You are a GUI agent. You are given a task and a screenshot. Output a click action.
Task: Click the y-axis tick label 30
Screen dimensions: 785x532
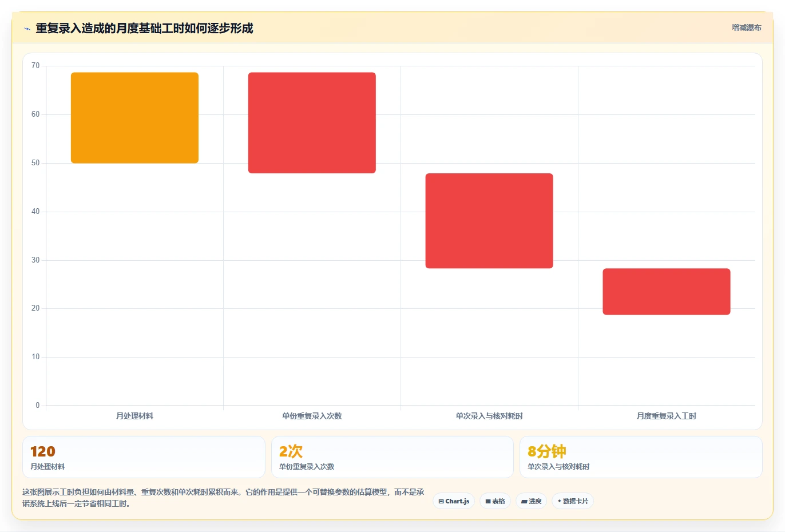[x=35, y=260]
